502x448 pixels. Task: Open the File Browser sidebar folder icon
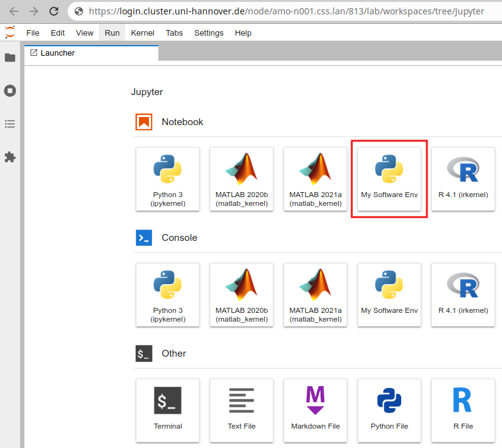(x=10, y=58)
